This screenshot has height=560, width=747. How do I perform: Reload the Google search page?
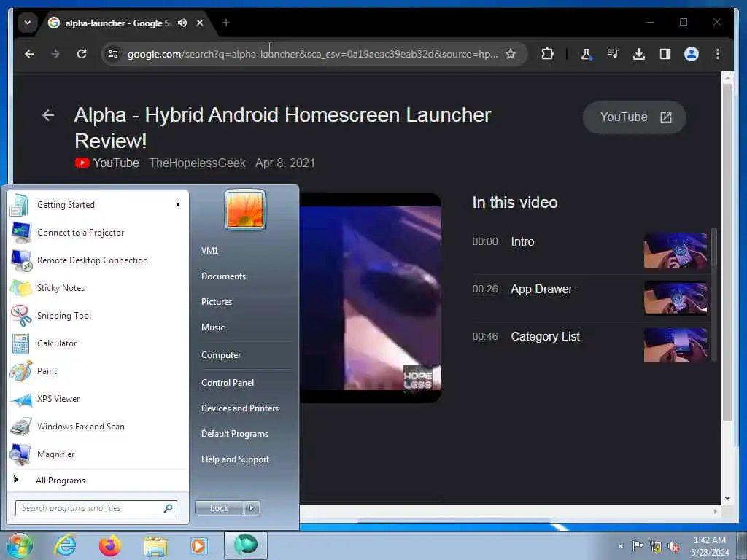82,54
